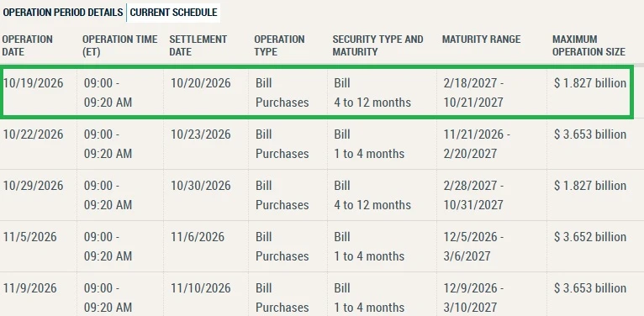
Task: Click the 10/23/2026 settlement date cell
Action: [x=201, y=134]
